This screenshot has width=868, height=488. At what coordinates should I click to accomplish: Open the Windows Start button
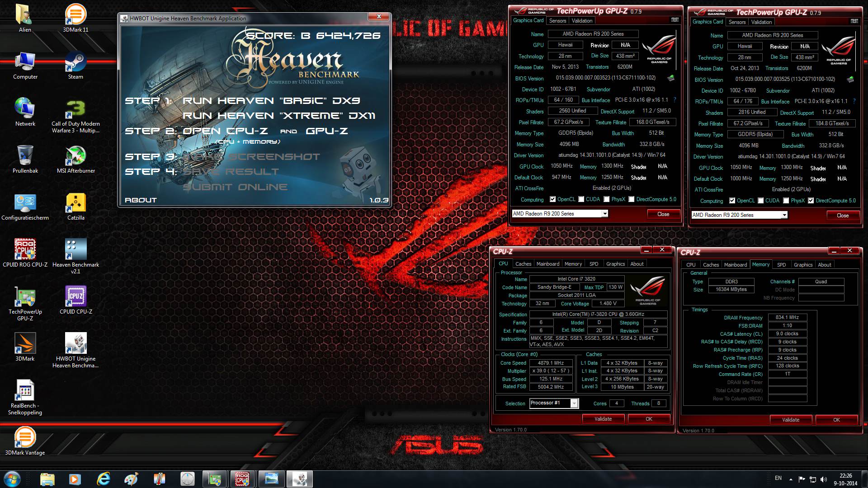tap(11, 479)
